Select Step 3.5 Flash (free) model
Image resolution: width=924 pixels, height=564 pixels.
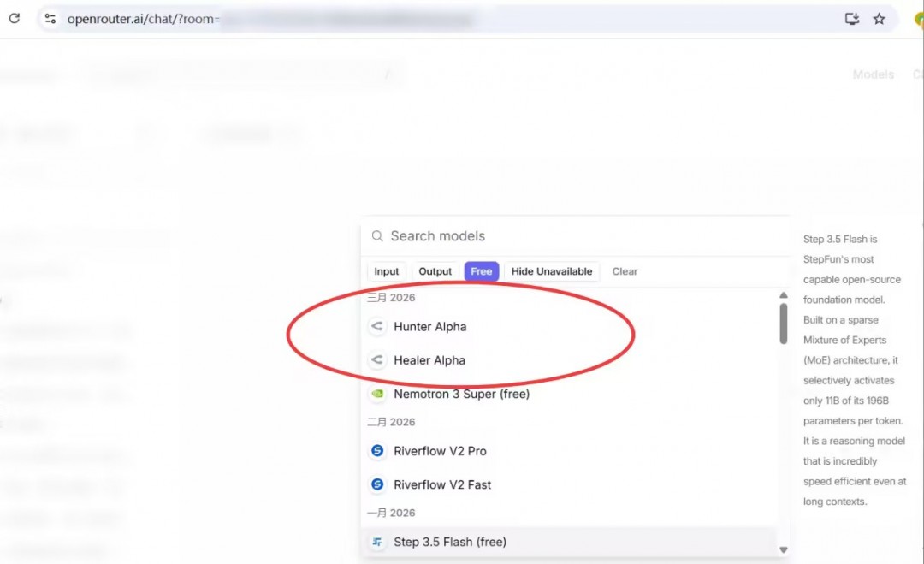[570, 542]
